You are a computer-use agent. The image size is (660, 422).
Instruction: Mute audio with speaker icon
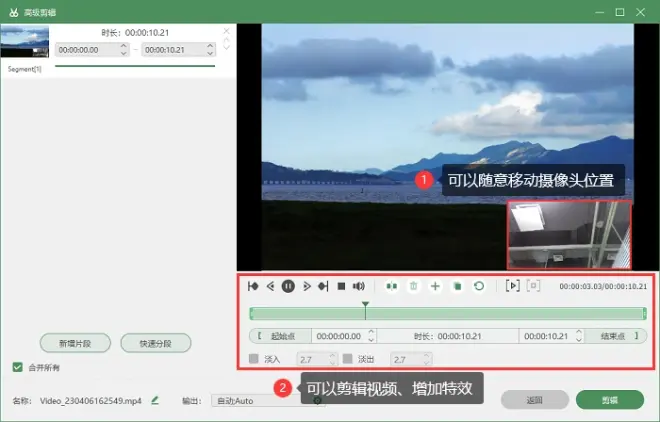point(359,286)
